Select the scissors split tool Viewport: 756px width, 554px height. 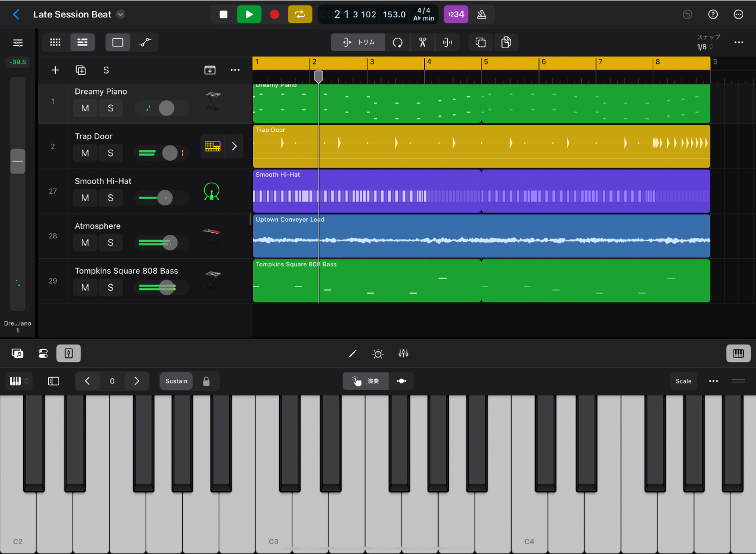click(x=422, y=42)
